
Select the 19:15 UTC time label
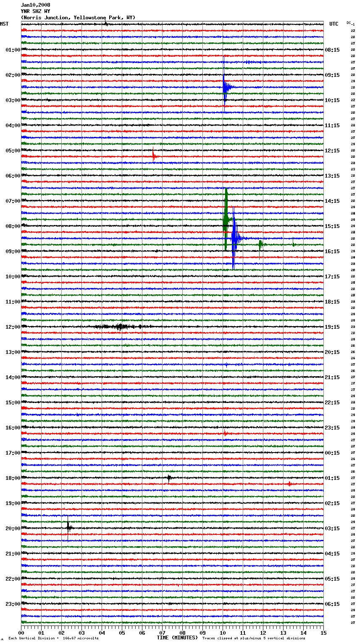pyautogui.click(x=332, y=327)
